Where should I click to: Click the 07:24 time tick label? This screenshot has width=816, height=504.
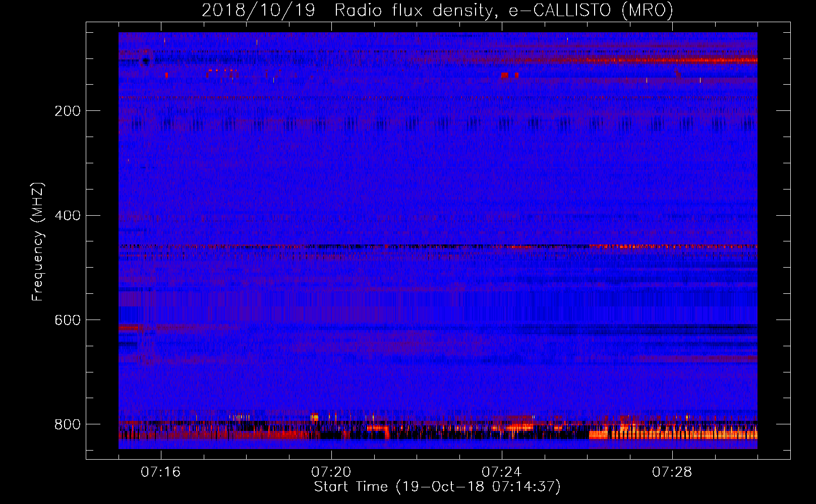[x=501, y=472]
